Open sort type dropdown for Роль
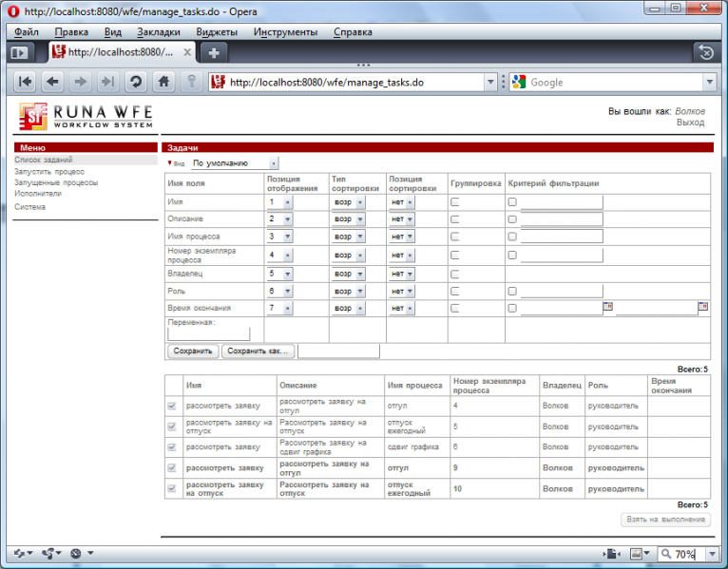 348,292
